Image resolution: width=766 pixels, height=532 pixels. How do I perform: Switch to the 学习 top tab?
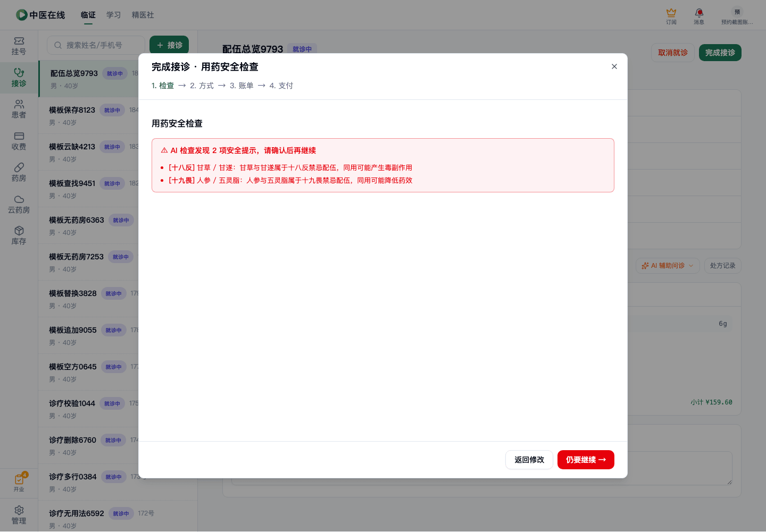pos(113,15)
